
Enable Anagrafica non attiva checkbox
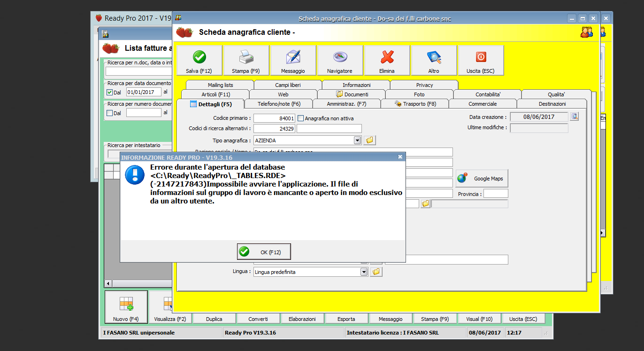[301, 118]
